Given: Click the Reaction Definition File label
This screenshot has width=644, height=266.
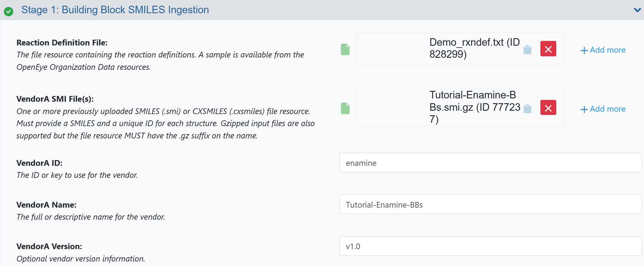Looking at the screenshot, I should pyautogui.click(x=62, y=43).
